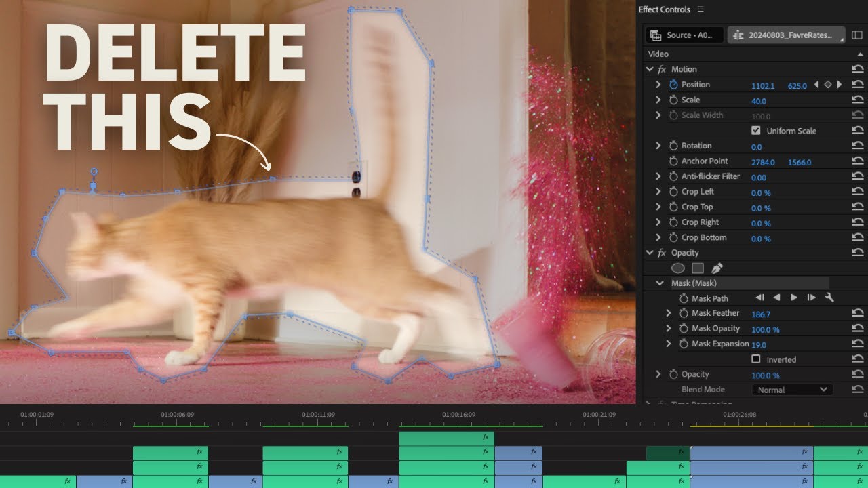
Task: Toggle the Motion fx effect icon
Action: tap(662, 69)
